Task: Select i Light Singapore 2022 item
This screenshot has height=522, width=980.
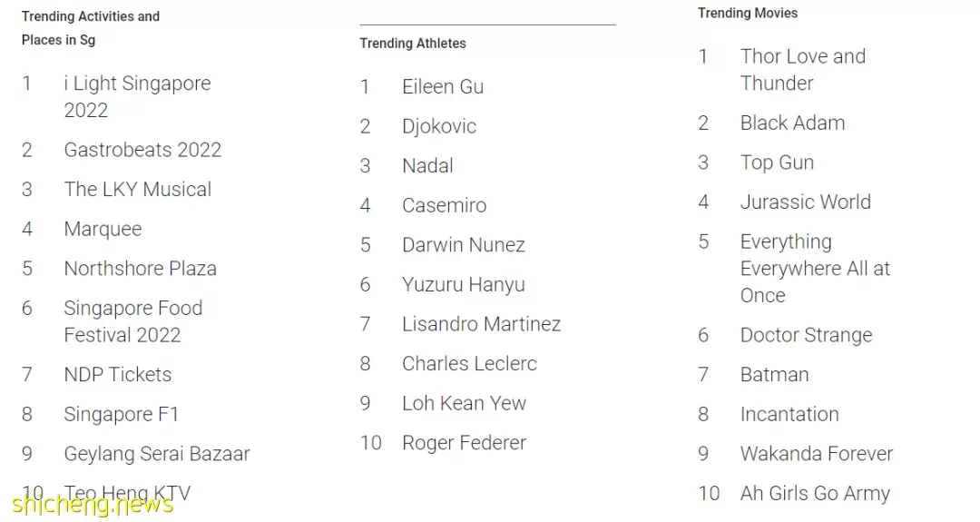Action: tap(137, 96)
